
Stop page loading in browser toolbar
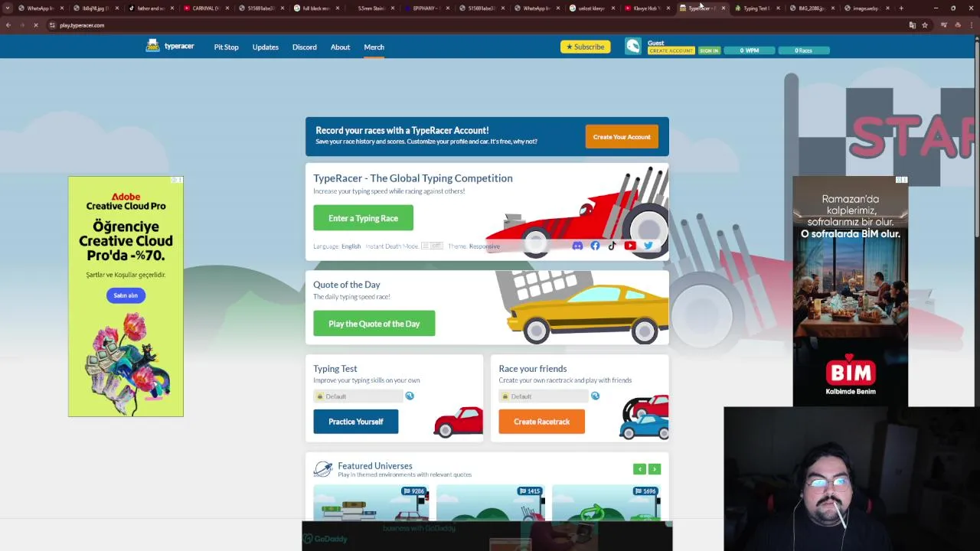point(35,25)
